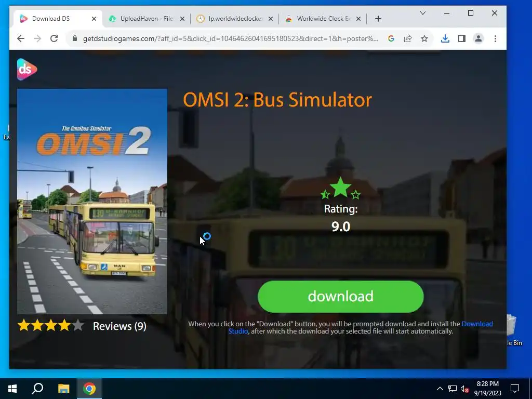View site information lock icon

pos(75,38)
